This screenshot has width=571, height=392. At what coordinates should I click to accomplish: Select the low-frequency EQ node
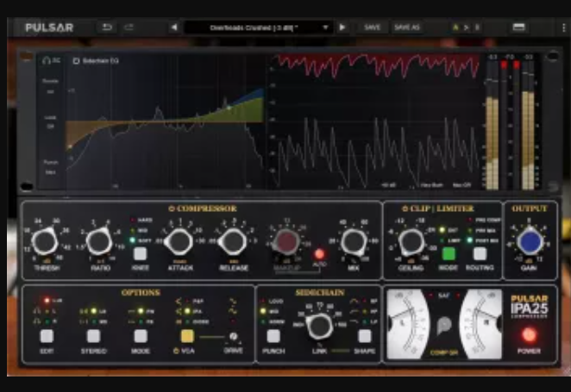coord(70,146)
